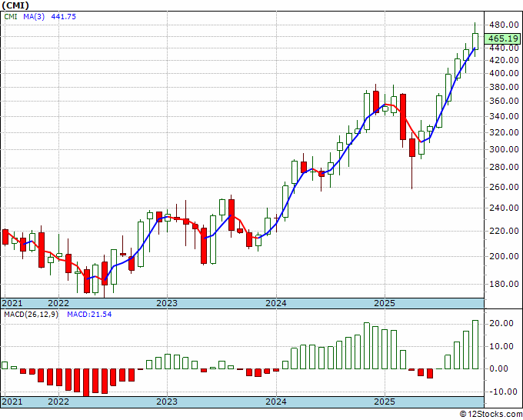
Task: Click 2022 on the price chart timeline
Action: (58, 303)
